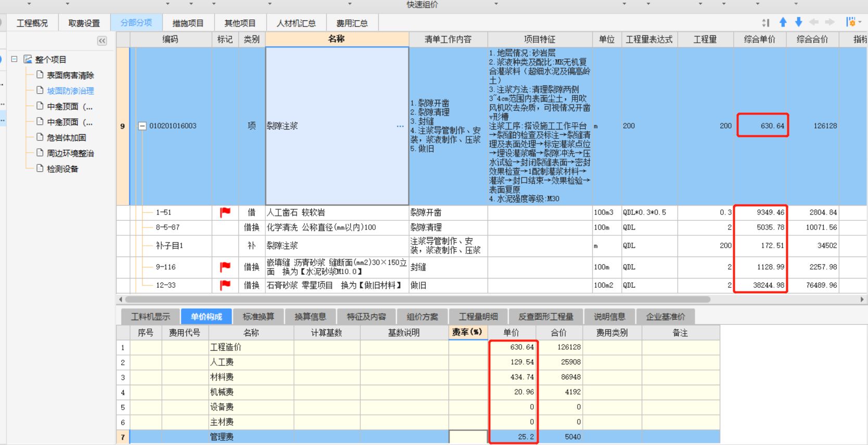The image size is (868, 445).
Task: Click red flag on row 12-33
Action: 225,285
